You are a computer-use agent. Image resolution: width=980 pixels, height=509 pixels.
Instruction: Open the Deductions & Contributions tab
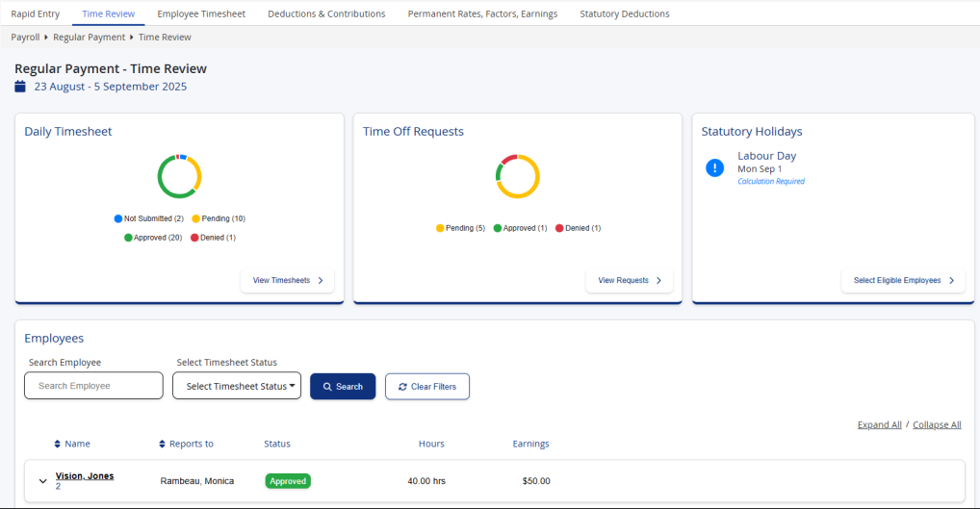[326, 13]
